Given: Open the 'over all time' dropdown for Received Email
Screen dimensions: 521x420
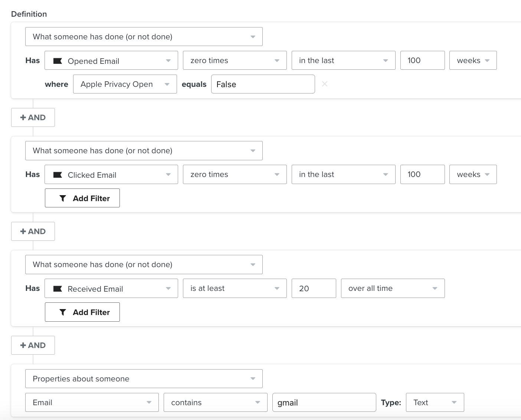Looking at the screenshot, I should coord(392,288).
